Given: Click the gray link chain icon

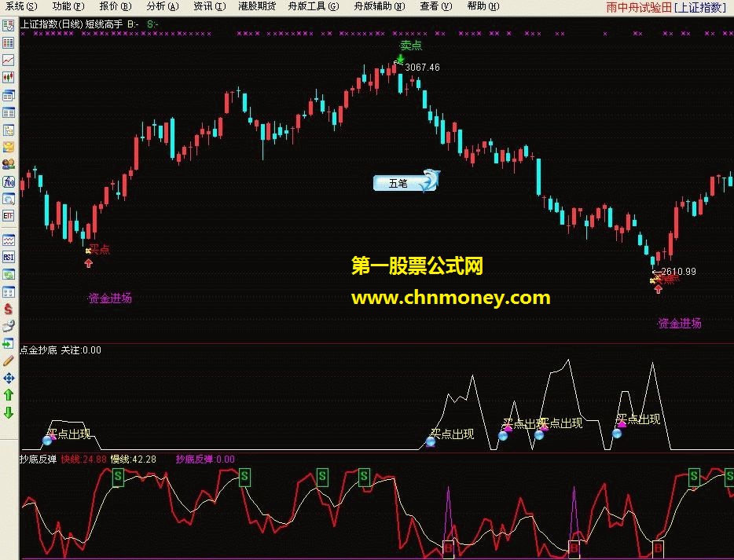Looking at the screenshot, I should (x=8, y=326).
